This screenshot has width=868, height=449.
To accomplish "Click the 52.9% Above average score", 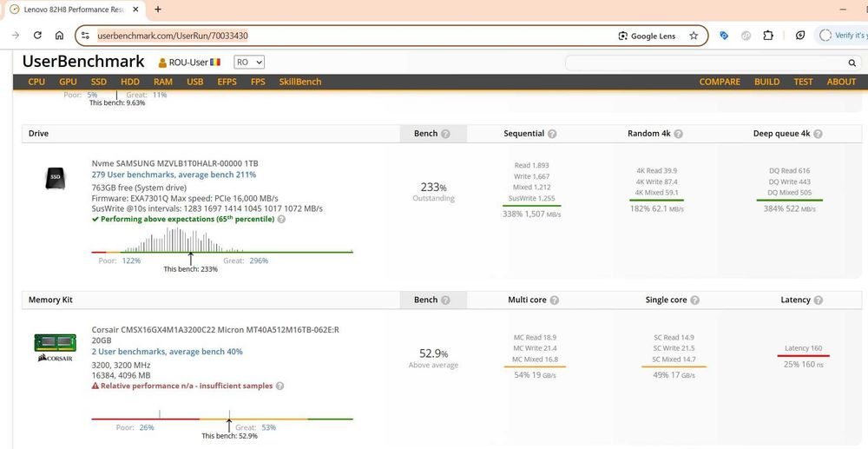I will pyautogui.click(x=433, y=358).
